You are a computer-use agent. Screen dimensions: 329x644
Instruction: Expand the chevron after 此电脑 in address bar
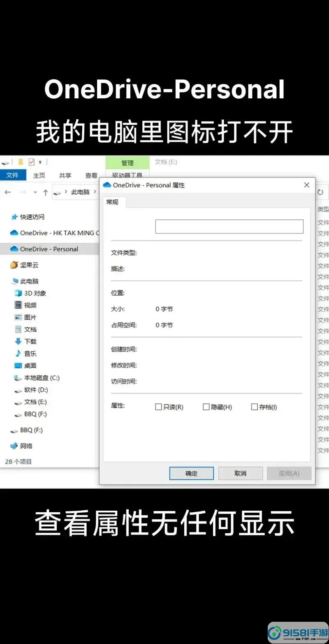pos(94,192)
